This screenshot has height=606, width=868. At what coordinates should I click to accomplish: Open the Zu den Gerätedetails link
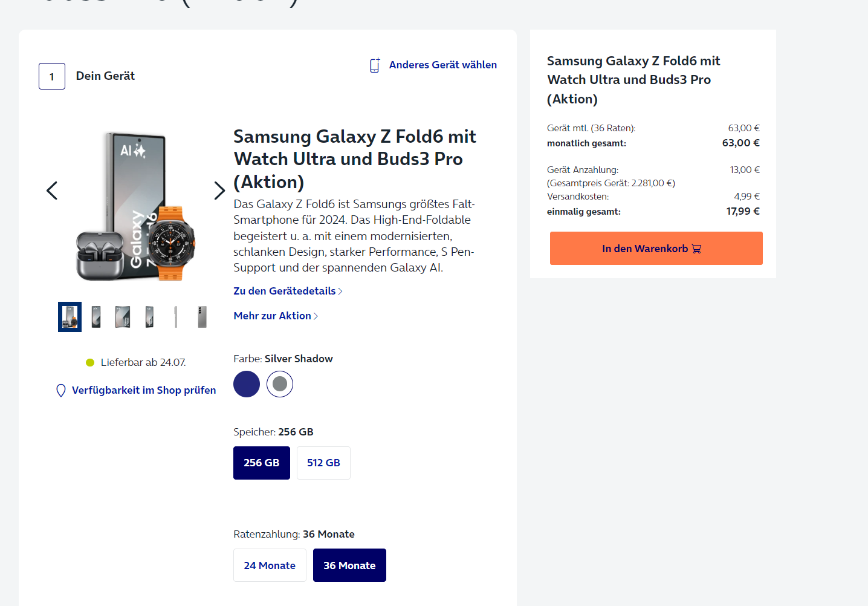(285, 291)
